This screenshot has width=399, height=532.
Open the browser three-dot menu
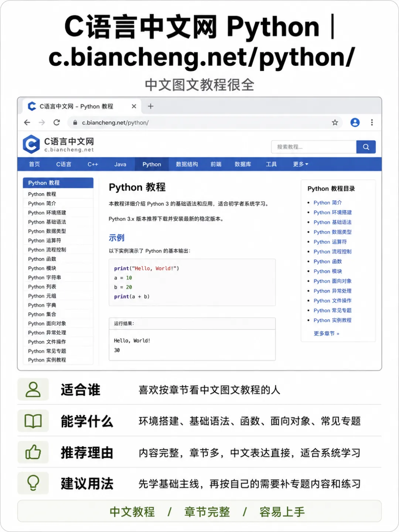(x=372, y=122)
